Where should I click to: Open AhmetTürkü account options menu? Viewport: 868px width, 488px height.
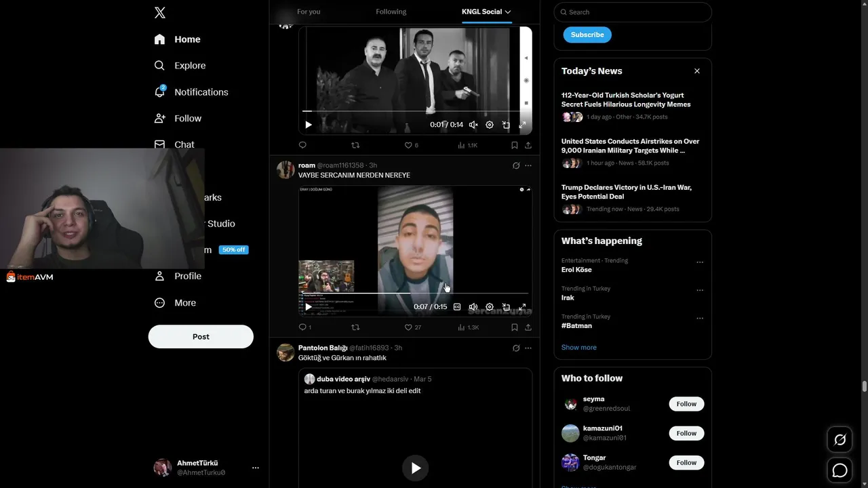(x=256, y=468)
